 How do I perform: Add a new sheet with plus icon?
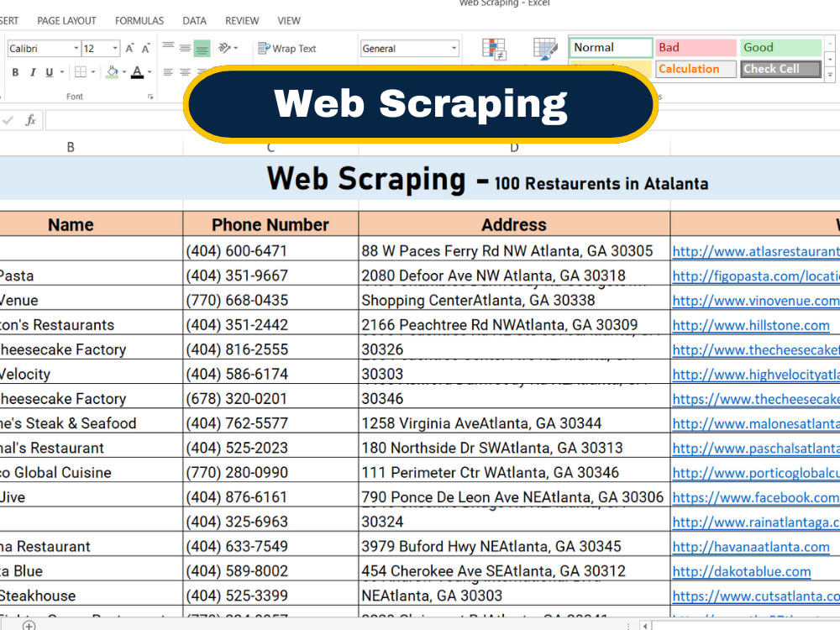[x=29, y=625]
